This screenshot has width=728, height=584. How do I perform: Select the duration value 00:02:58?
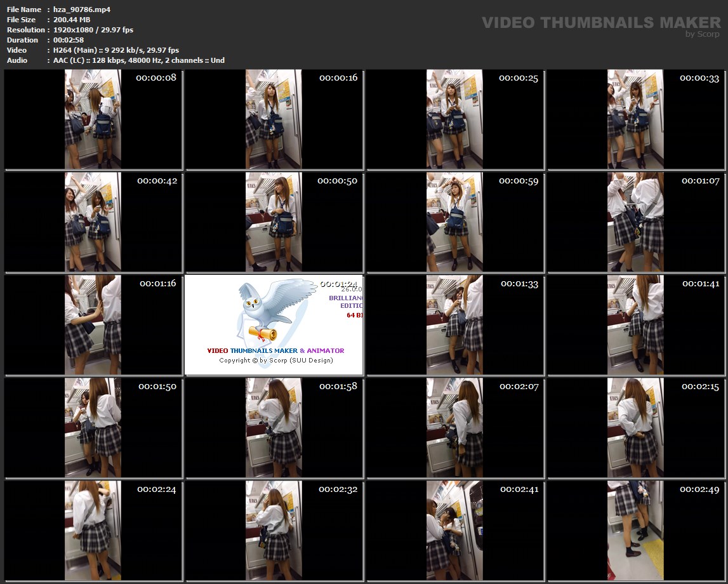pyautogui.click(x=69, y=40)
